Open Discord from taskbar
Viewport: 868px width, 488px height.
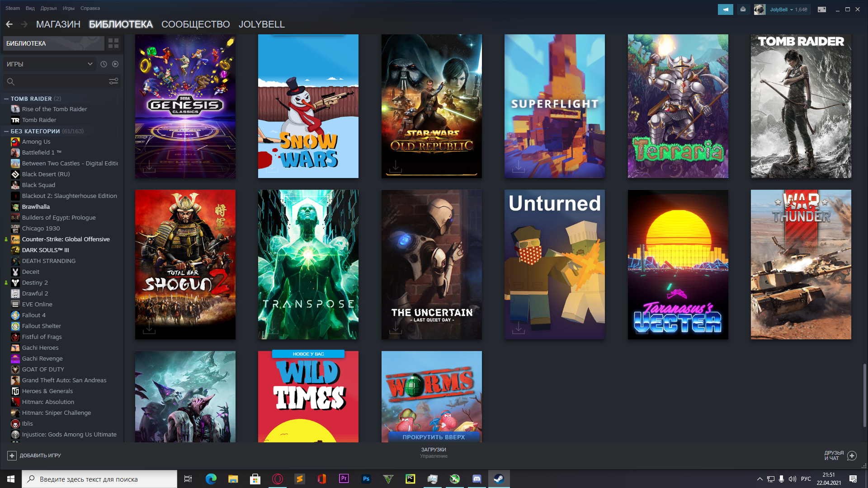pyautogui.click(x=477, y=479)
